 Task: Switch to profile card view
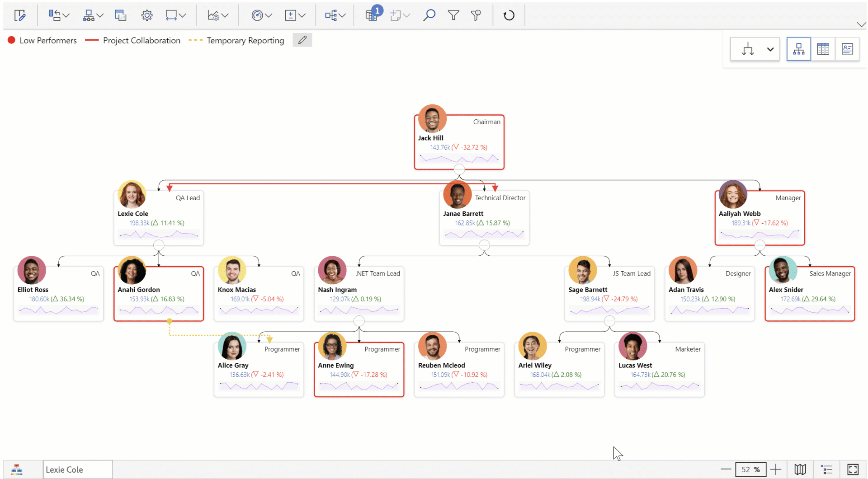pyautogui.click(x=847, y=49)
